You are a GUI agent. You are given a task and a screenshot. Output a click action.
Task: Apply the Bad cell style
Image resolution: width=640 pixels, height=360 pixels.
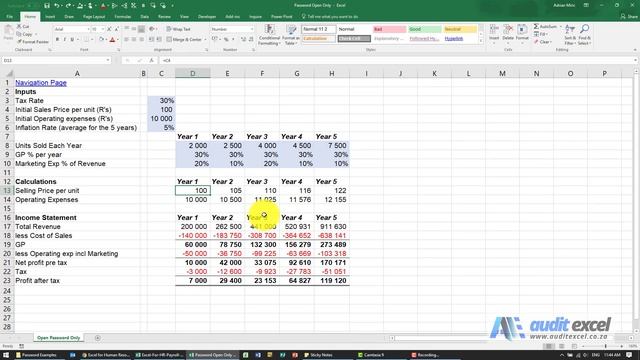coord(389,29)
